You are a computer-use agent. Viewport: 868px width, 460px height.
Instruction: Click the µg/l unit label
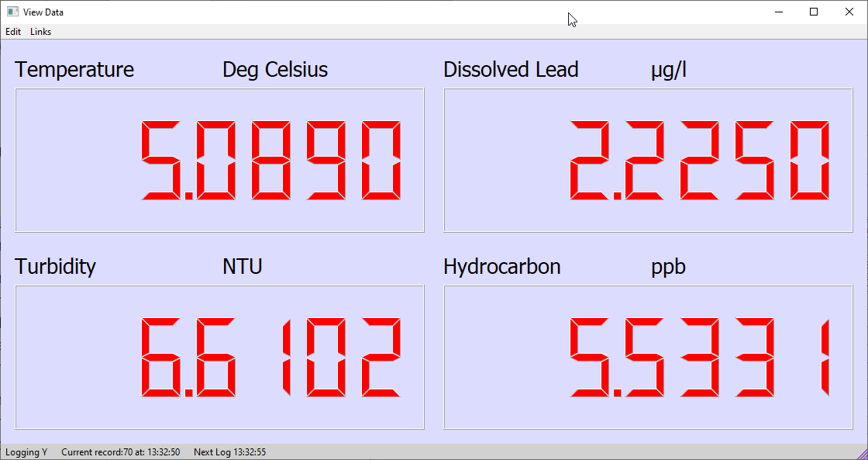tap(669, 71)
